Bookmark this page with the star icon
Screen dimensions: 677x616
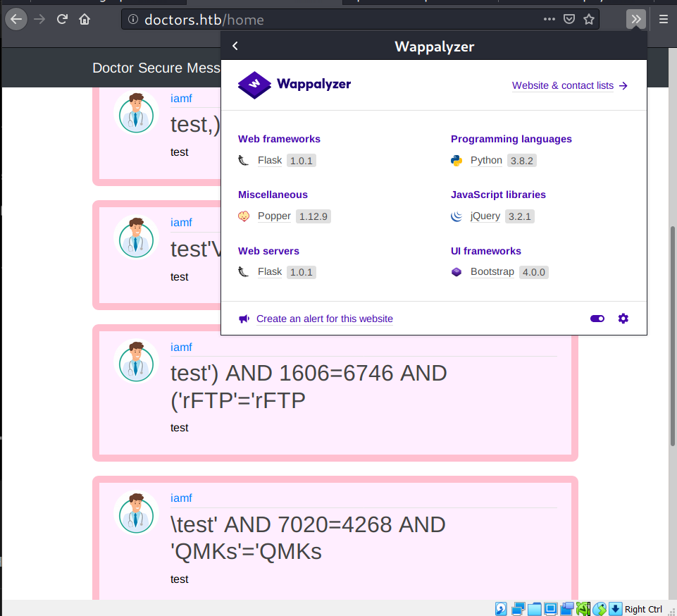pos(589,19)
